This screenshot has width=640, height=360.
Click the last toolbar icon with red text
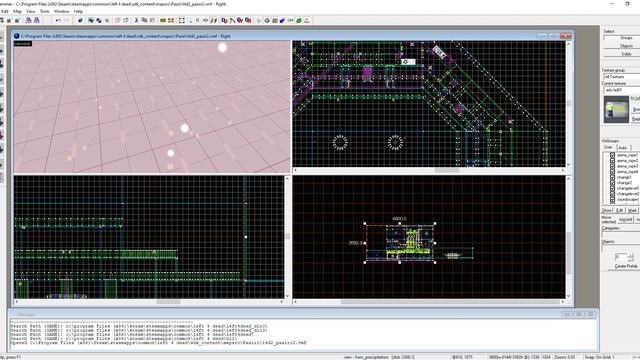[307, 20]
